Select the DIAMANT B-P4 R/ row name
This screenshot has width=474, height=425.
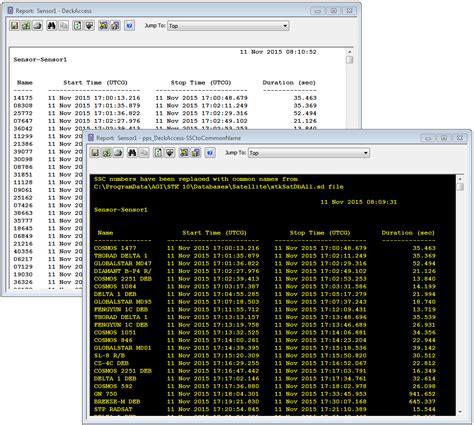(122, 271)
